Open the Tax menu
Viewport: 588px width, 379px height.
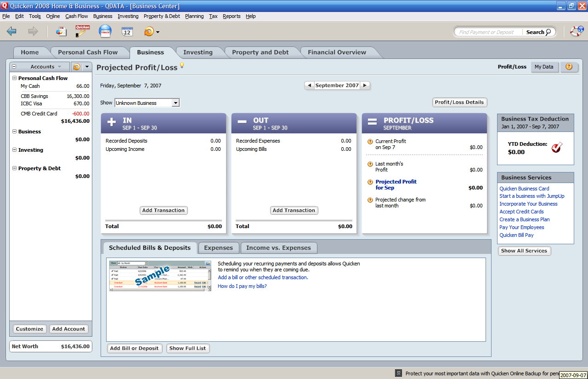tap(213, 16)
